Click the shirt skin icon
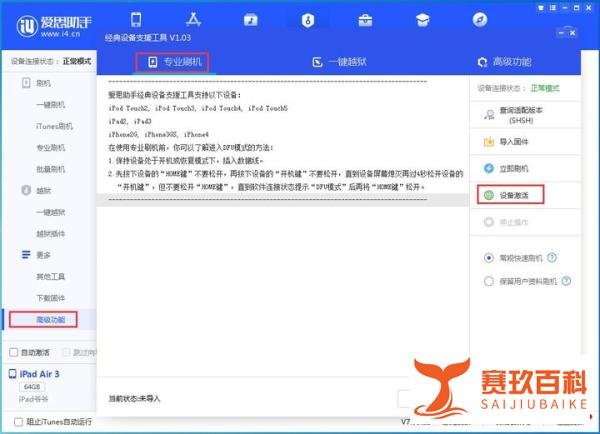The width and height of the screenshot is (600, 434). [541, 8]
